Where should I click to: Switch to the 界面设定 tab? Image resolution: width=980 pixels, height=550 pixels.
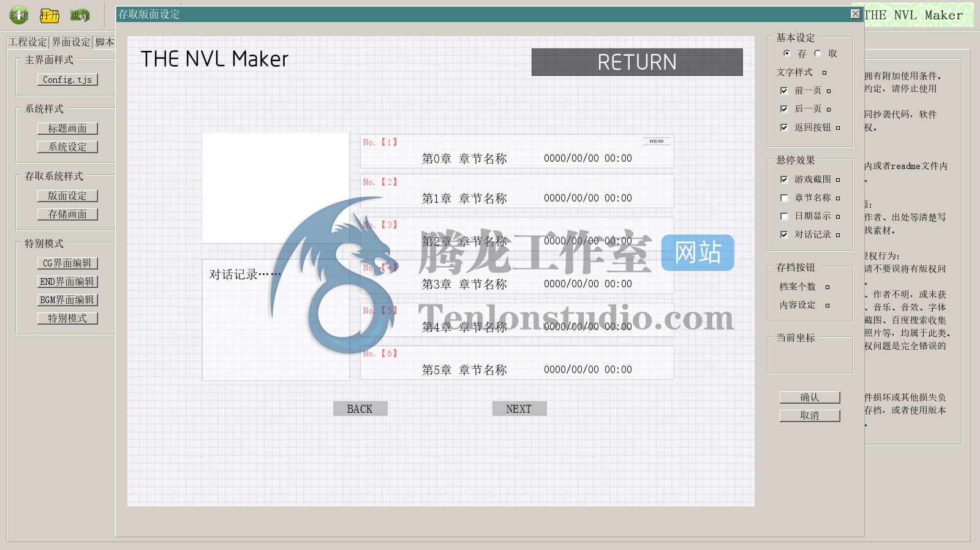pos(71,42)
